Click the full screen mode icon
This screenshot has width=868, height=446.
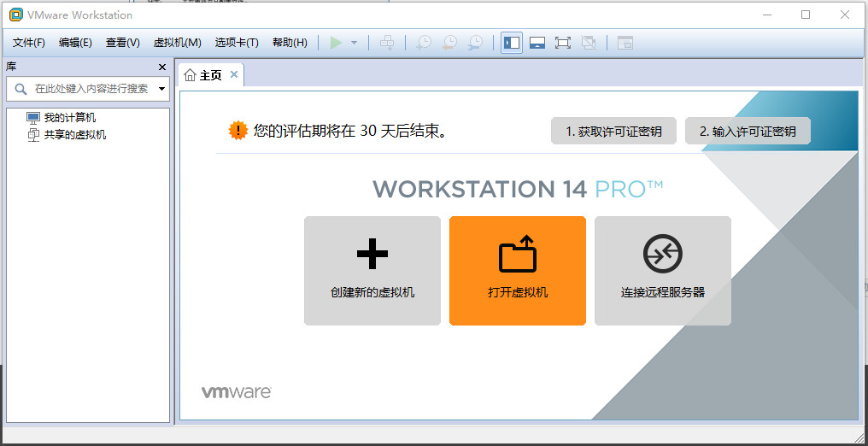(x=563, y=43)
